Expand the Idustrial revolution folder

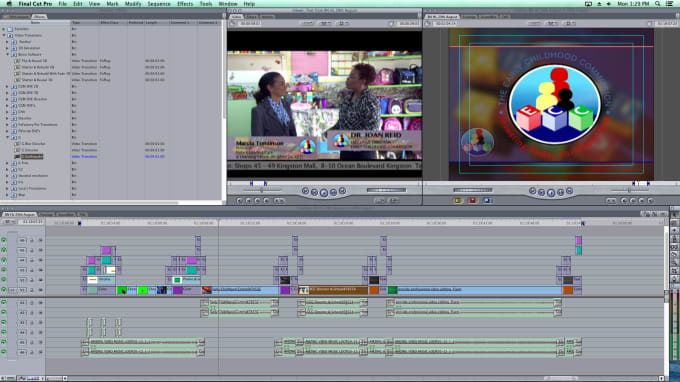coord(7,176)
